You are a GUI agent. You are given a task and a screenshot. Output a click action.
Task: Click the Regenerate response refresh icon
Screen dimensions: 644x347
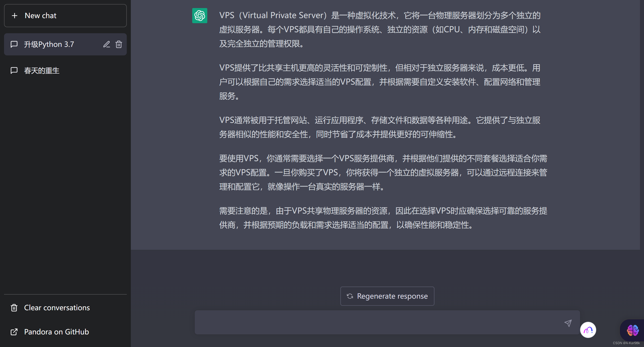[350, 296]
